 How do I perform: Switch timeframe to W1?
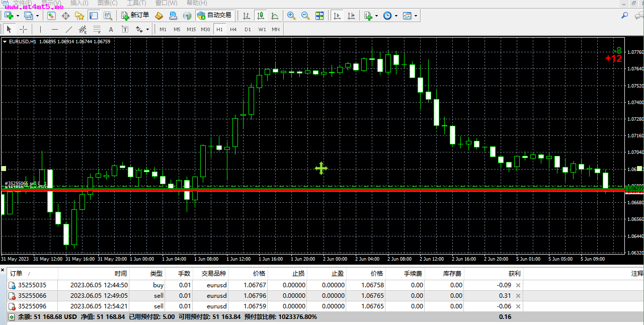(x=262, y=29)
